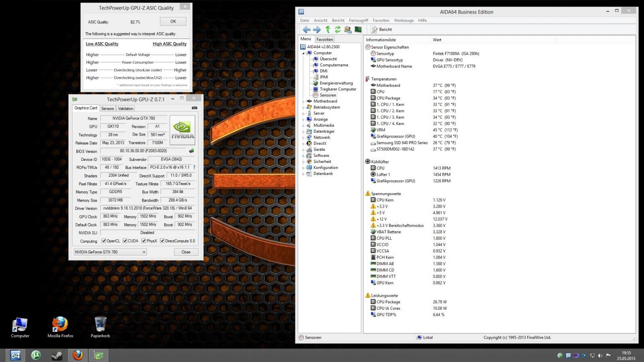Image resolution: width=644 pixels, height=362 pixels.
Task: Click the bus interface question mark in GPU-Z
Action: pos(194,167)
